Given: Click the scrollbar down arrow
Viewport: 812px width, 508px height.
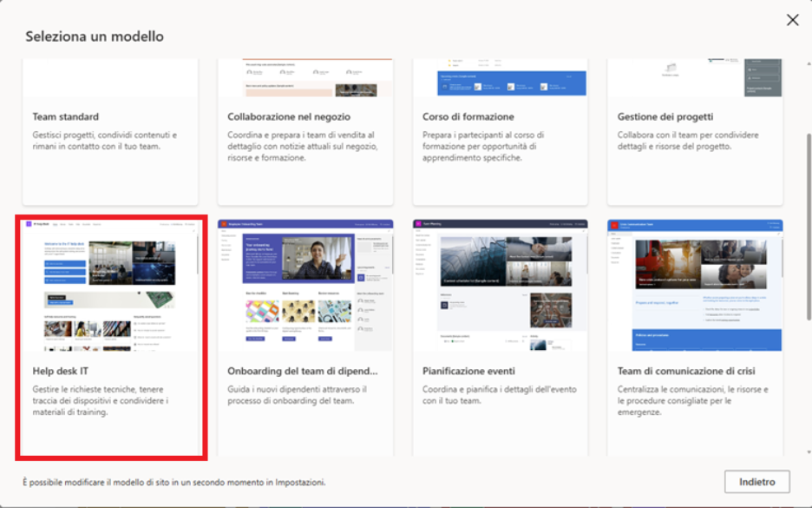Looking at the screenshot, I should click(809, 452).
